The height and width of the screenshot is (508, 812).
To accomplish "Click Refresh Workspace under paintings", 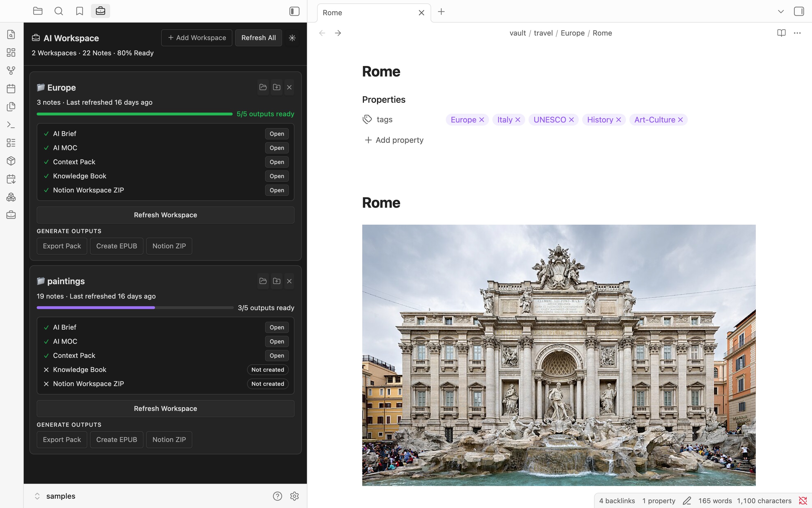I will [x=165, y=409].
